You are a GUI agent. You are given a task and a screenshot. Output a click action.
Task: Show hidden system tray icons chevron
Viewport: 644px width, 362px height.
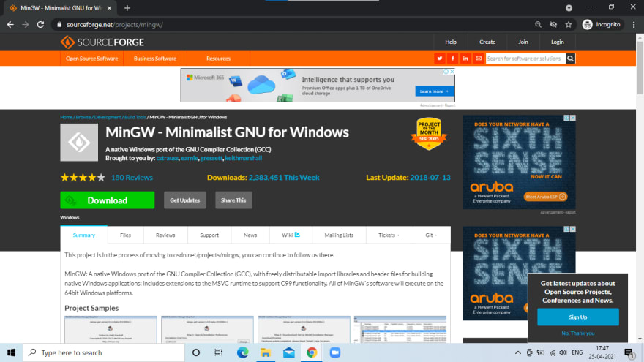(x=518, y=352)
